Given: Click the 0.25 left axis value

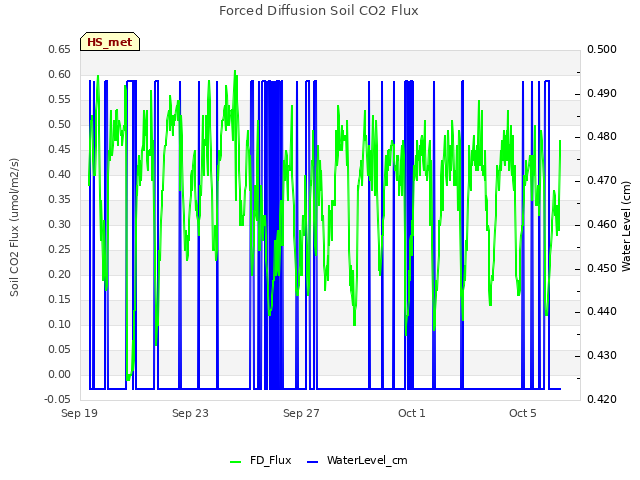Looking at the screenshot, I should (x=60, y=249).
